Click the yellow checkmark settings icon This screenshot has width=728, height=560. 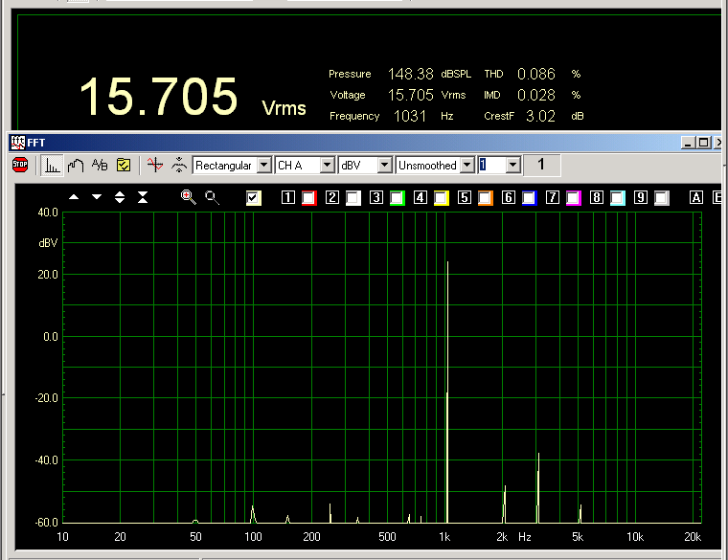click(x=124, y=166)
